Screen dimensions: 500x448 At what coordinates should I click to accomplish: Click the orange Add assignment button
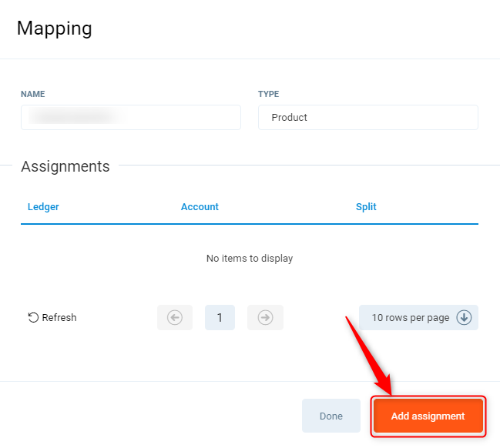coord(428,416)
